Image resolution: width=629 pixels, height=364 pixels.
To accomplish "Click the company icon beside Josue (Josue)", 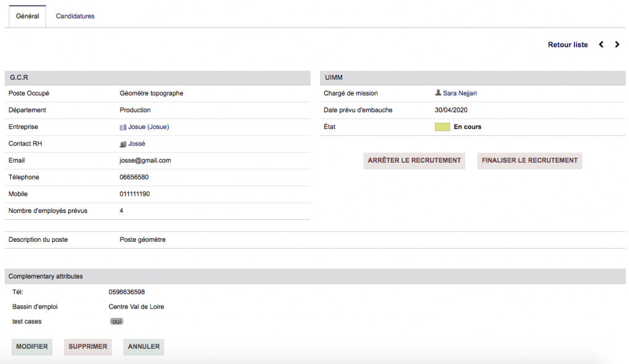I will pos(123,127).
